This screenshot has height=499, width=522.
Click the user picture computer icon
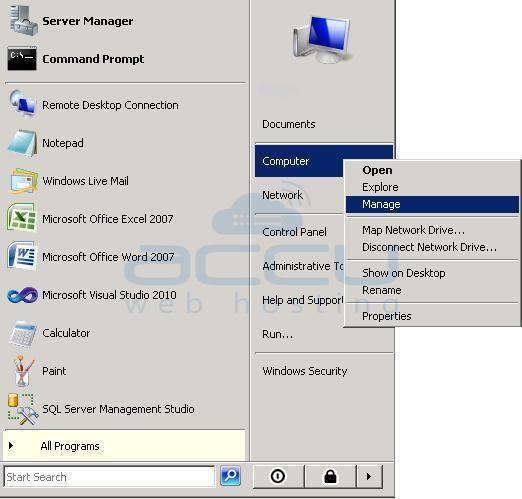click(x=322, y=39)
